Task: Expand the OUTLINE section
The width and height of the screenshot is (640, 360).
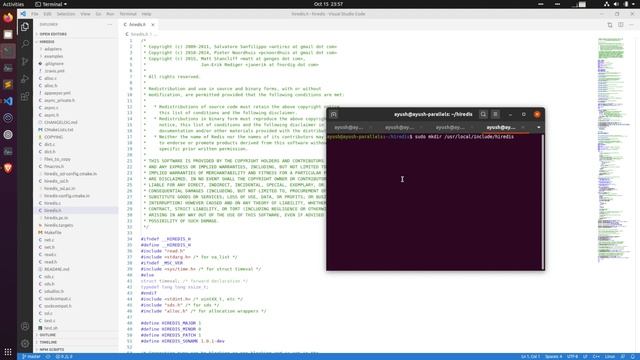Action: click(76, 335)
